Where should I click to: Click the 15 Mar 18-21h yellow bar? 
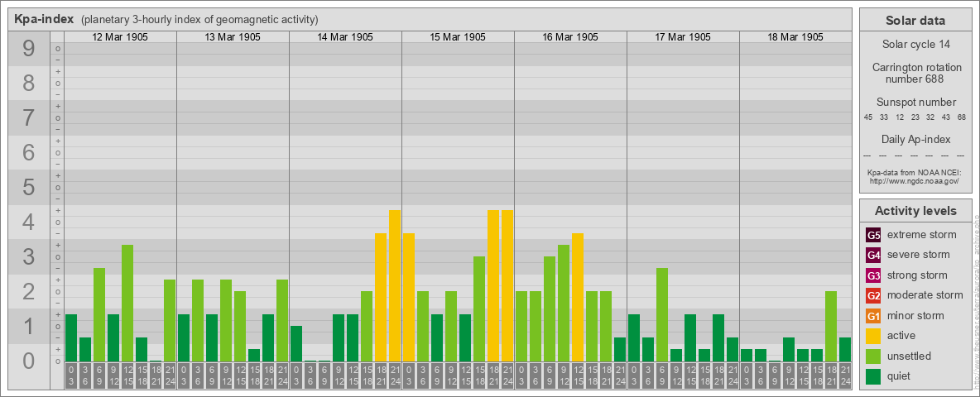coord(493,286)
